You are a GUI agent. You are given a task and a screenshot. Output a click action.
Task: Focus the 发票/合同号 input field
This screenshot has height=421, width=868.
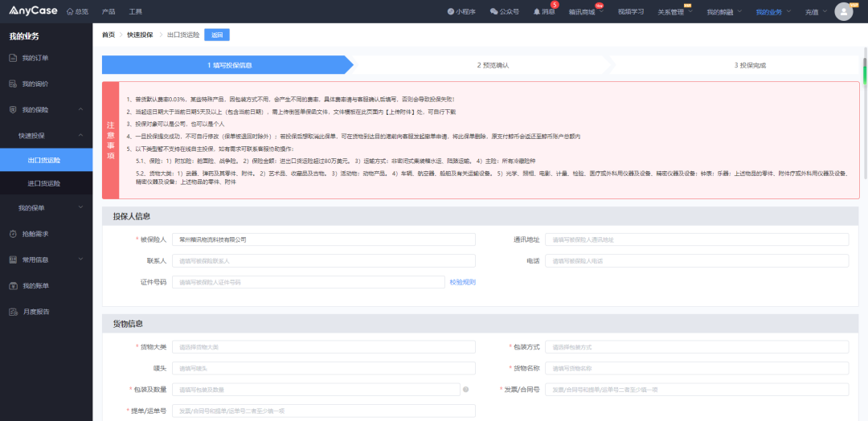[x=697, y=390]
